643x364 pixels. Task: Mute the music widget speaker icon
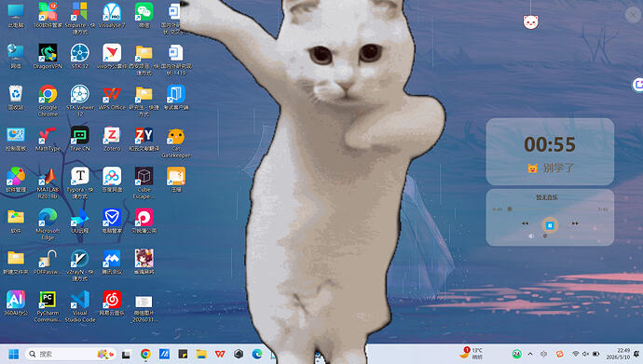531,236
